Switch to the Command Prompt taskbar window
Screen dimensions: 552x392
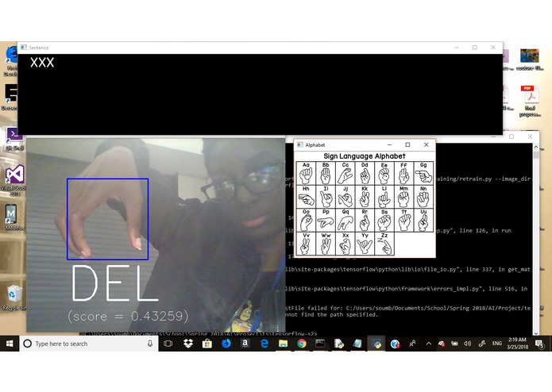320,344
